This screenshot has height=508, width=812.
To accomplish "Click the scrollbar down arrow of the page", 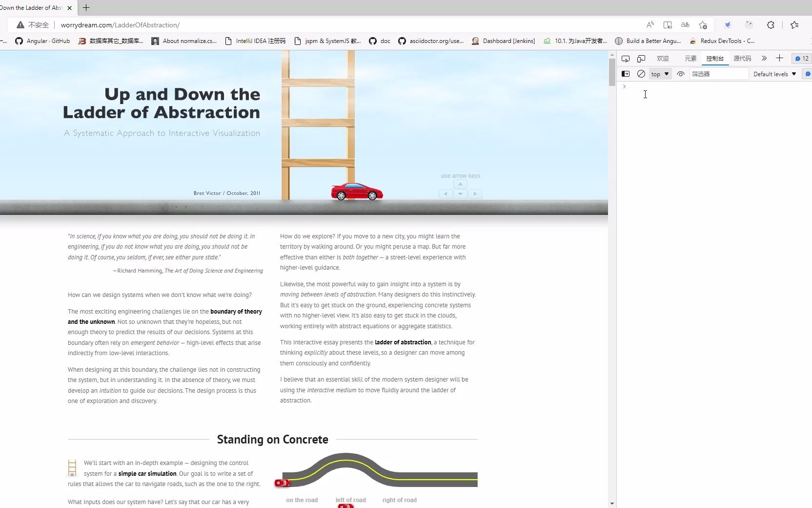I will point(612,504).
